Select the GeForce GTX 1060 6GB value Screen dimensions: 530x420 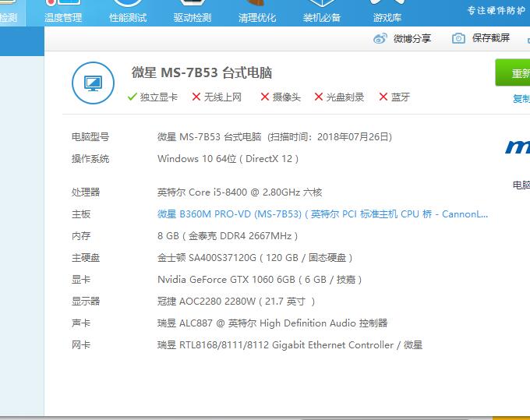point(260,280)
